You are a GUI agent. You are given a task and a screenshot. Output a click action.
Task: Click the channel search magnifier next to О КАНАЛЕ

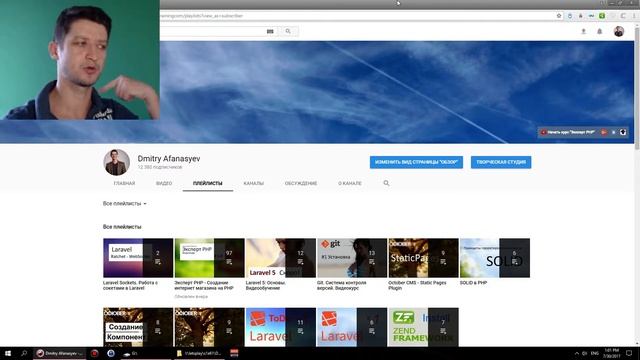[386, 183]
